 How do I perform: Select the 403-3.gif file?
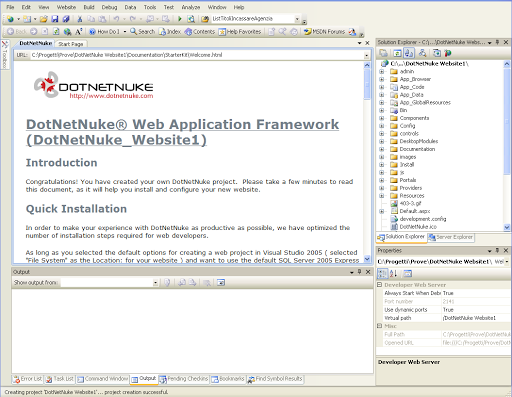[x=410, y=203]
